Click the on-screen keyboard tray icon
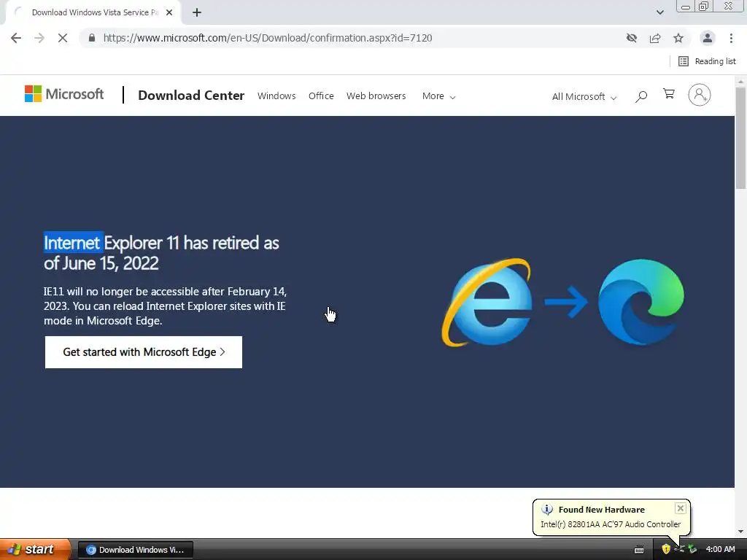 coord(639,550)
